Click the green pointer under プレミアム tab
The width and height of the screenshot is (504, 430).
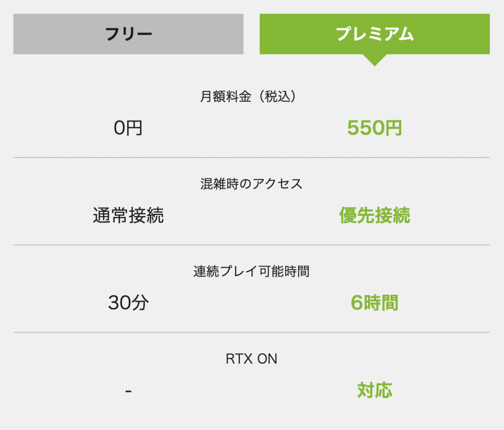[x=374, y=60]
